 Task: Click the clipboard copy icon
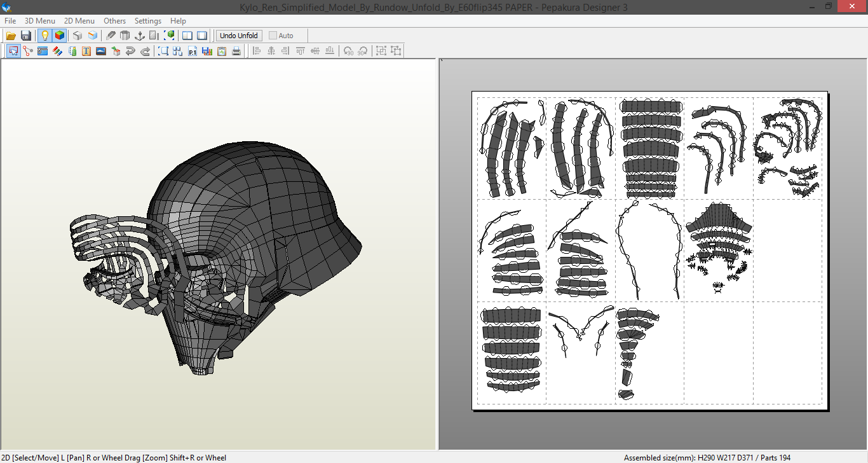pos(222,51)
